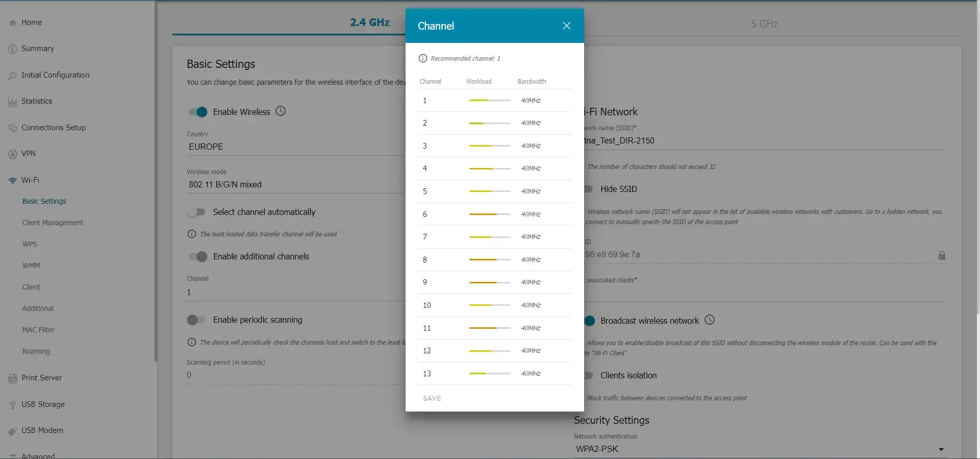This screenshot has height=459, width=980.
Task: Toggle Enable periodic scanning switch
Action: (196, 320)
